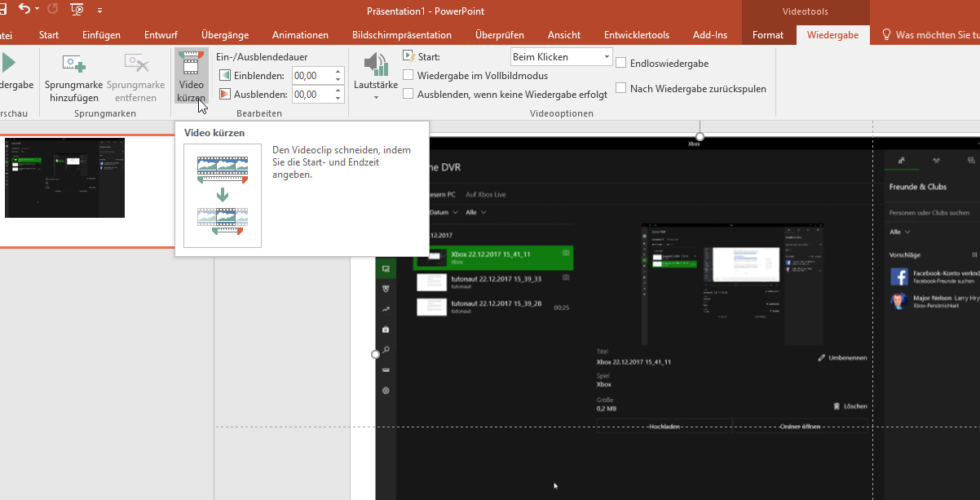980x500 pixels.
Task: Click the green Einblenden fade-in icon
Action: coord(224,75)
